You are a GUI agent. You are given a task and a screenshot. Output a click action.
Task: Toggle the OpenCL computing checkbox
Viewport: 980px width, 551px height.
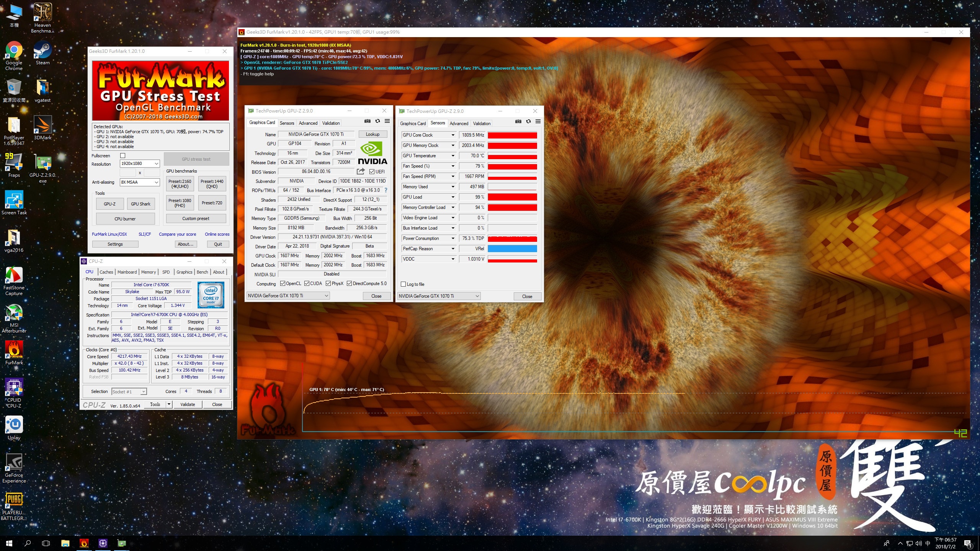coord(283,284)
